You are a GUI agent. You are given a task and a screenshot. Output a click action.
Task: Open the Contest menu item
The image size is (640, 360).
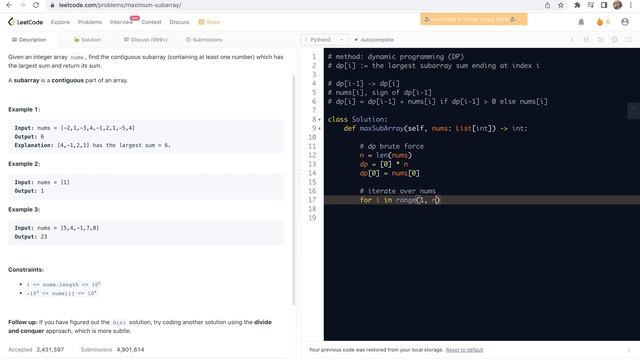[151, 22]
